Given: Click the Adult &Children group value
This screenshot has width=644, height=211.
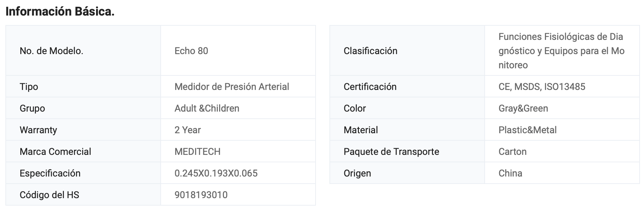Looking at the screenshot, I should [x=207, y=108].
